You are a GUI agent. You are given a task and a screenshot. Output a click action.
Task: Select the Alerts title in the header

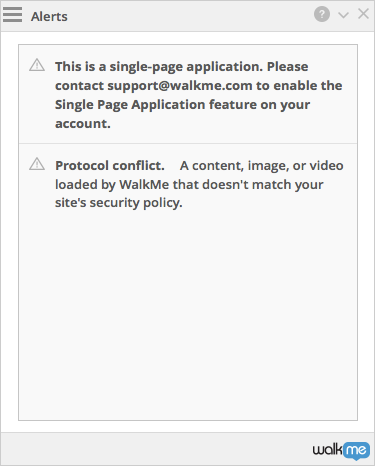(49, 16)
